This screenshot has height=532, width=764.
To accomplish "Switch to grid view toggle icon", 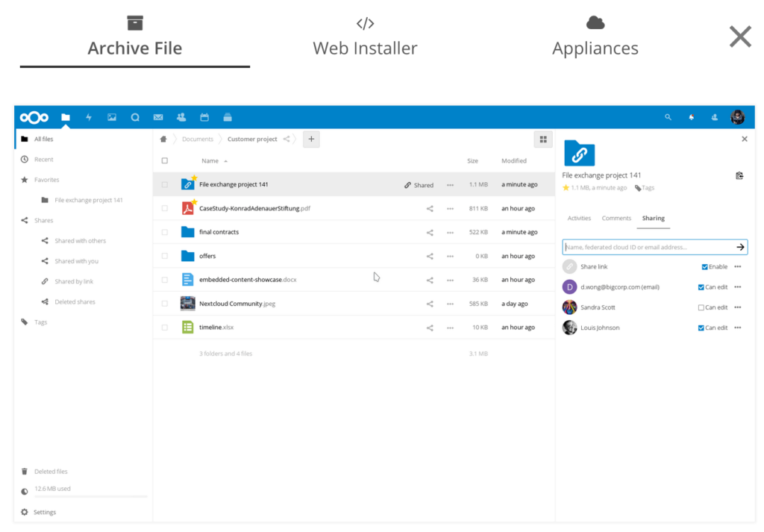I will (x=543, y=140).
